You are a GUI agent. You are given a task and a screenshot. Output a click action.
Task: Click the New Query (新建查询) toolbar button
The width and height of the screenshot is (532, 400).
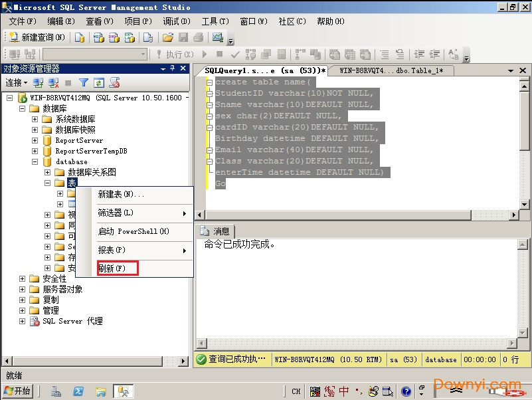[x=37, y=37]
